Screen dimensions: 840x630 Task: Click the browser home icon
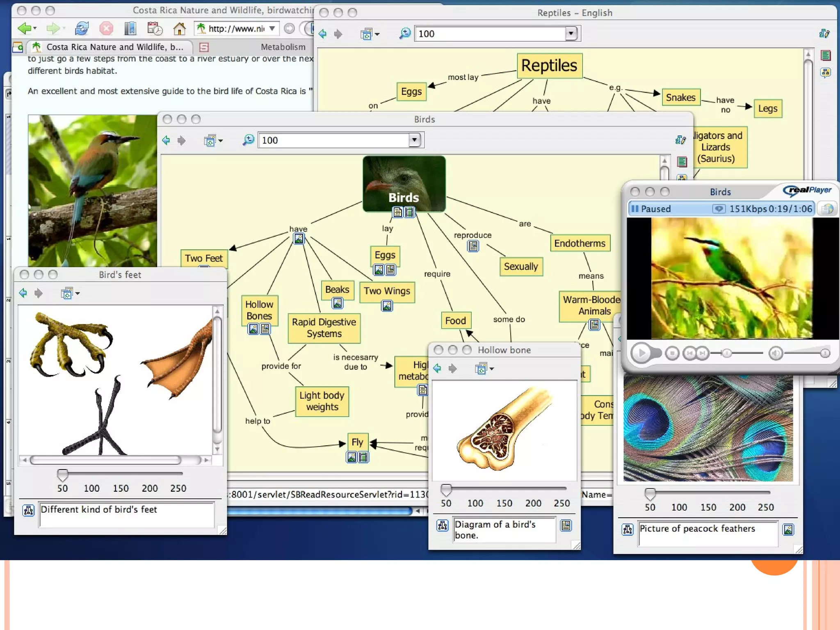pyautogui.click(x=179, y=29)
